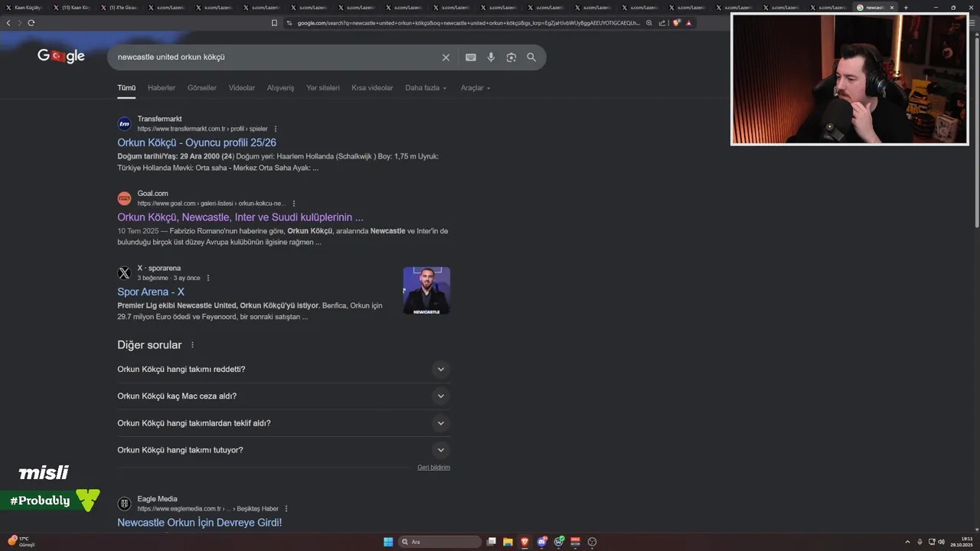
Task: Open Task View on the taskbar
Action: tap(492, 542)
